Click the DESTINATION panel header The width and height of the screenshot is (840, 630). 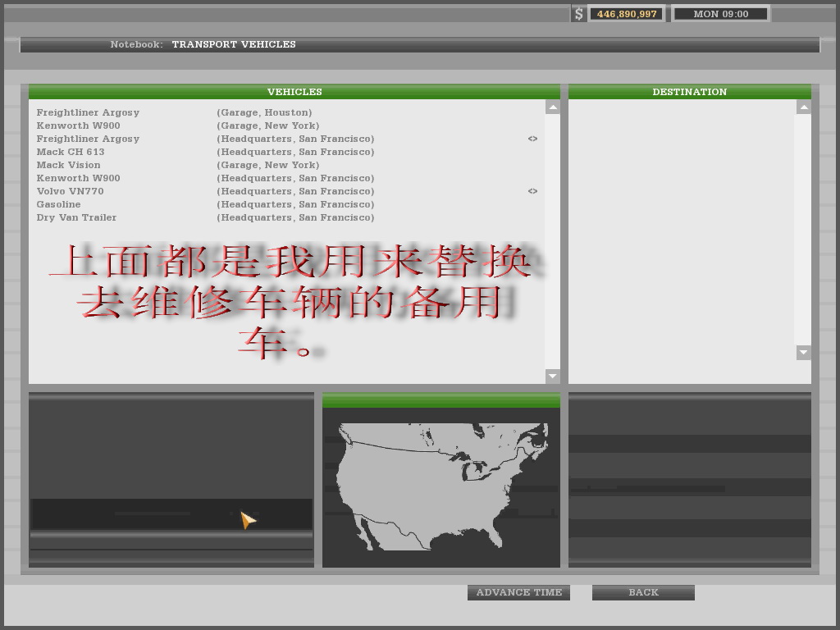(689, 92)
